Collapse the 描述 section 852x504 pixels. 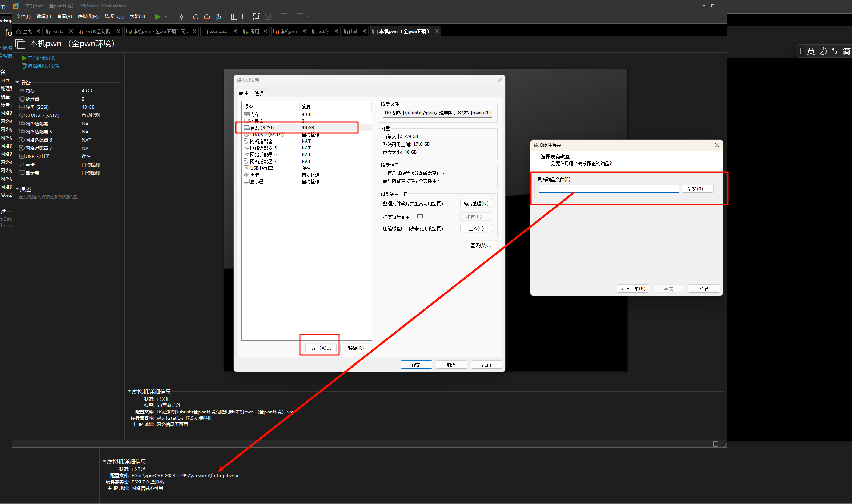point(17,189)
